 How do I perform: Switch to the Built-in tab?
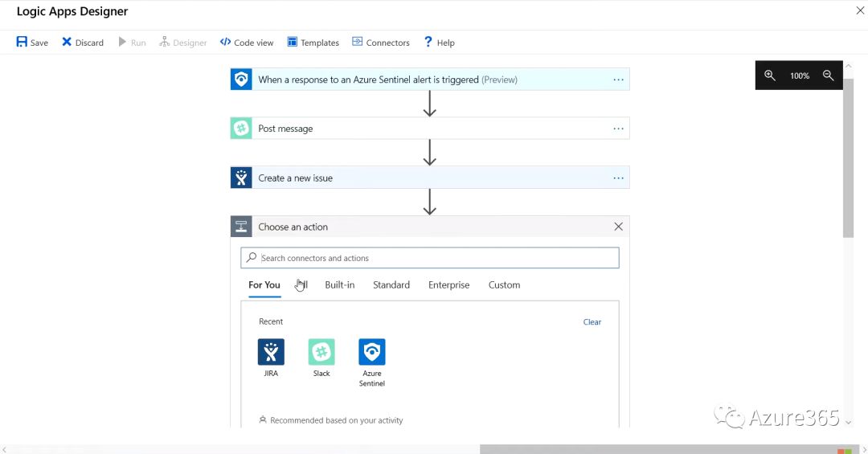pyautogui.click(x=339, y=285)
